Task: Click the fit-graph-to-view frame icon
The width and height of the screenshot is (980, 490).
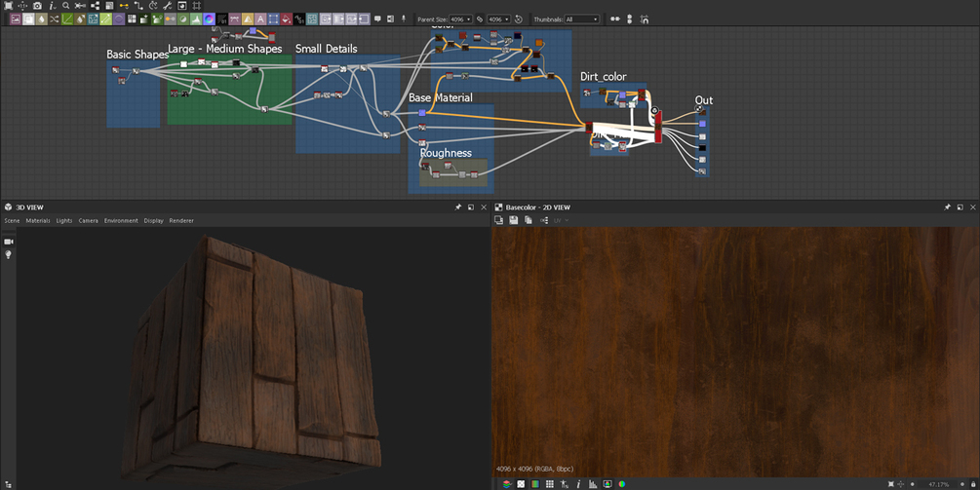Action: 8,6
